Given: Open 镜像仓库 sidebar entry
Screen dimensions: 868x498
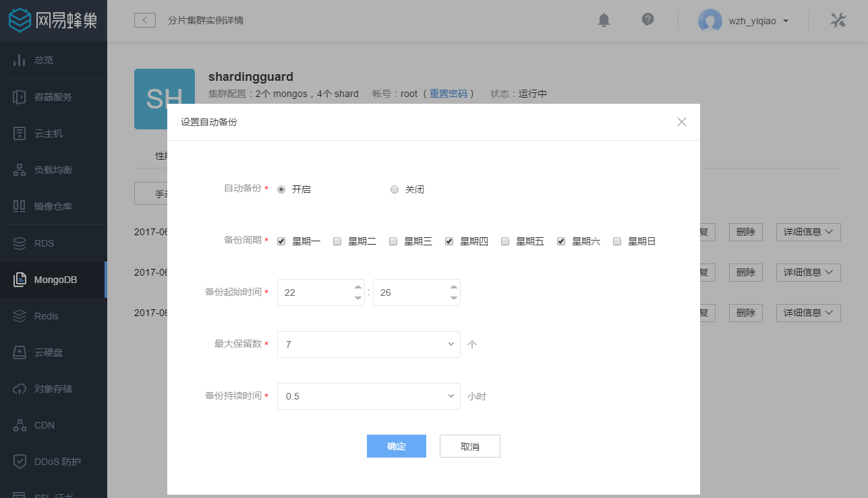Looking at the screenshot, I should [x=53, y=206].
